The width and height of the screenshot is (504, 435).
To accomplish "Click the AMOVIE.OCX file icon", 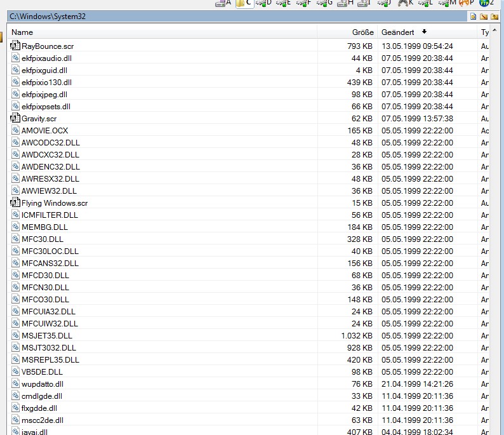I will point(15,130).
